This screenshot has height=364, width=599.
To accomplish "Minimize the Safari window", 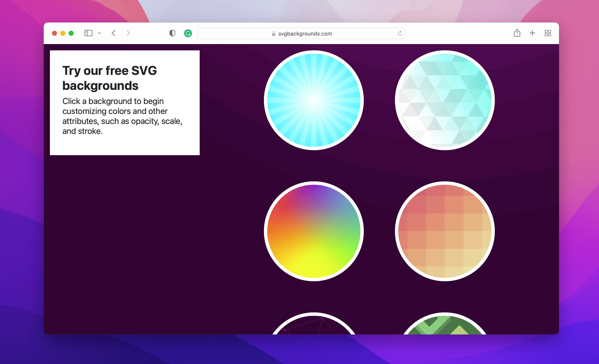I will [x=63, y=33].
